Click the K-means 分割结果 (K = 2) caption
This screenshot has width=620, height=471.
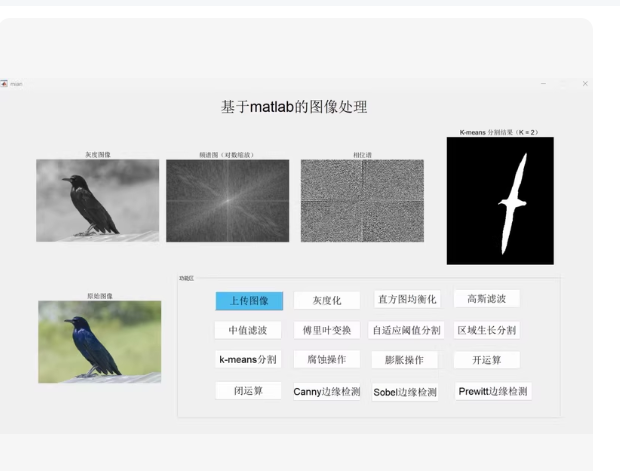tap(499, 132)
